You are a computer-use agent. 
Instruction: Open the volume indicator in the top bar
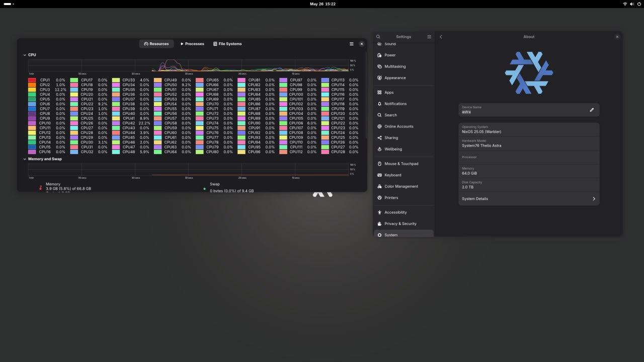(x=632, y=4)
